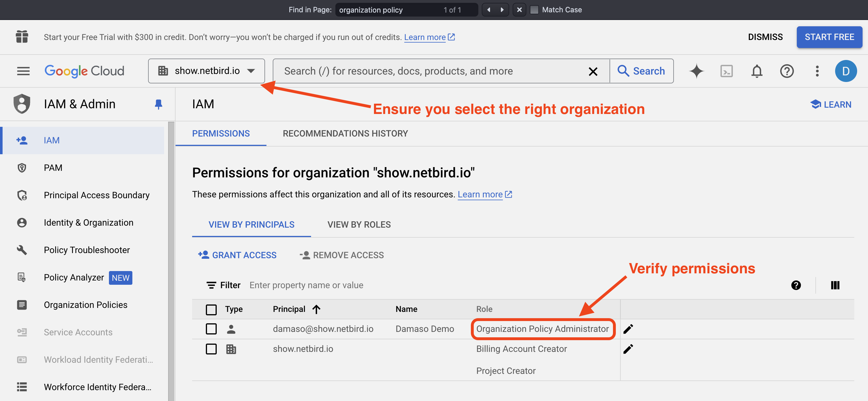Open the three-dot more options menu
This screenshot has width=868, height=401.
[817, 71]
